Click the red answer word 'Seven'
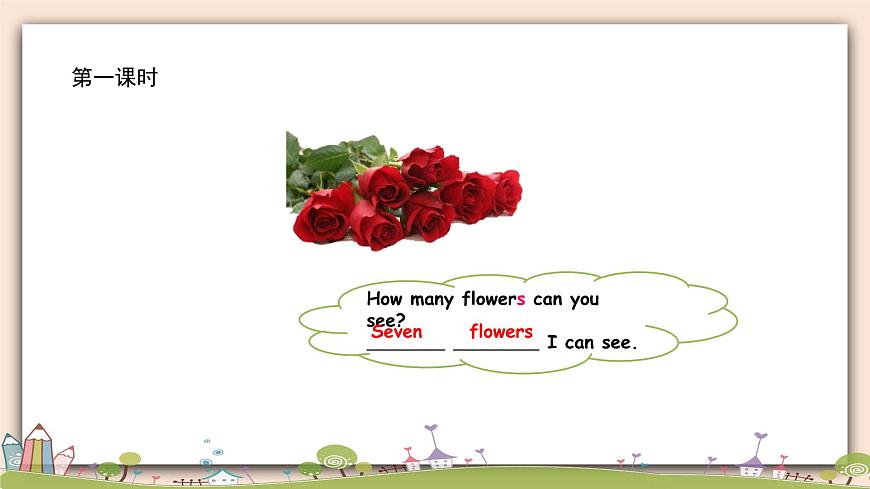The height and width of the screenshot is (489, 870). tap(397, 331)
